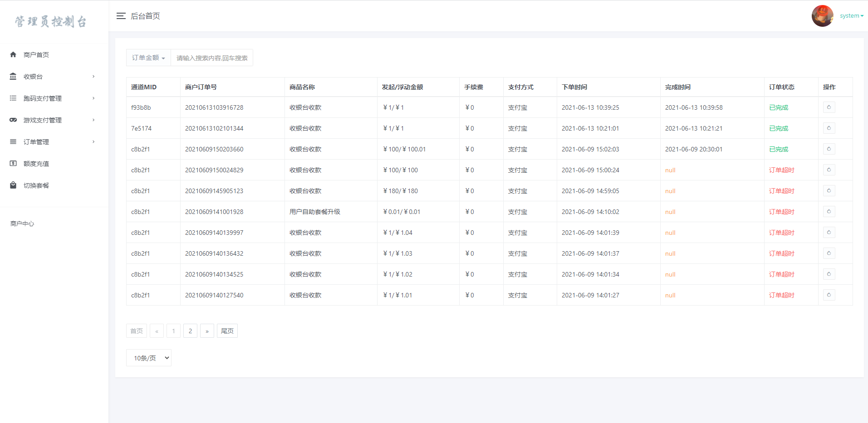This screenshot has width=868, height=423.
Task: Click the lines icon beside 订单管理
Action: pos(13,141)
